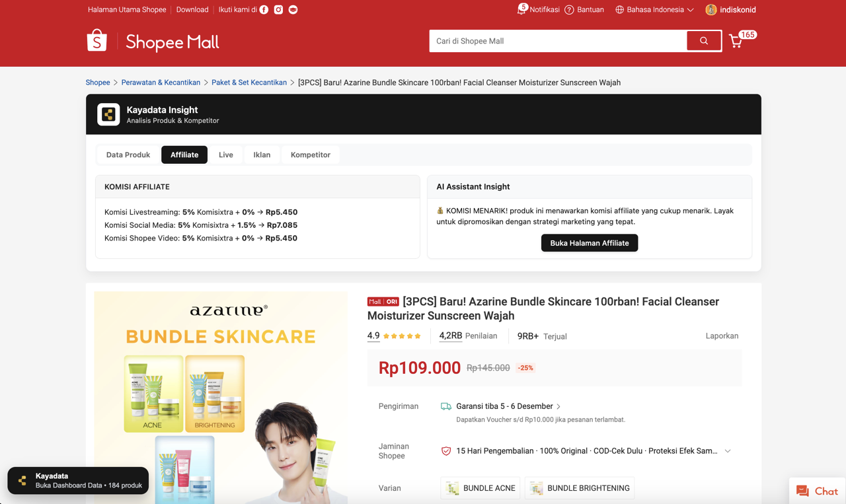Select the BUNDLE ACNE variant
Screen dimensions: 846x504
(481, 488)
